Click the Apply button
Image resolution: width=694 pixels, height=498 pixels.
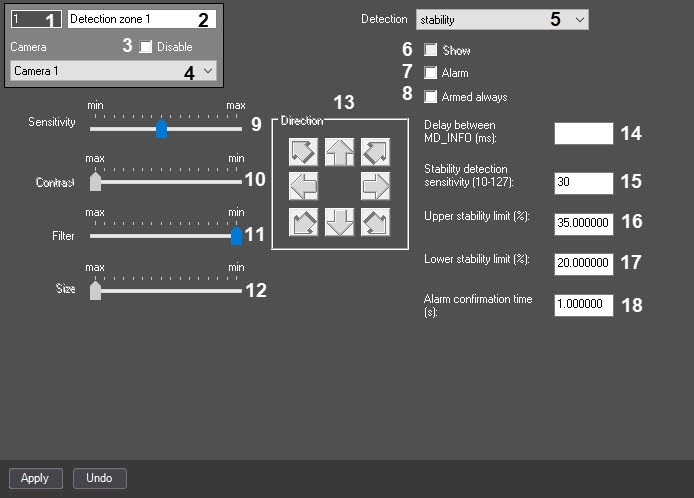pos(36,479)
